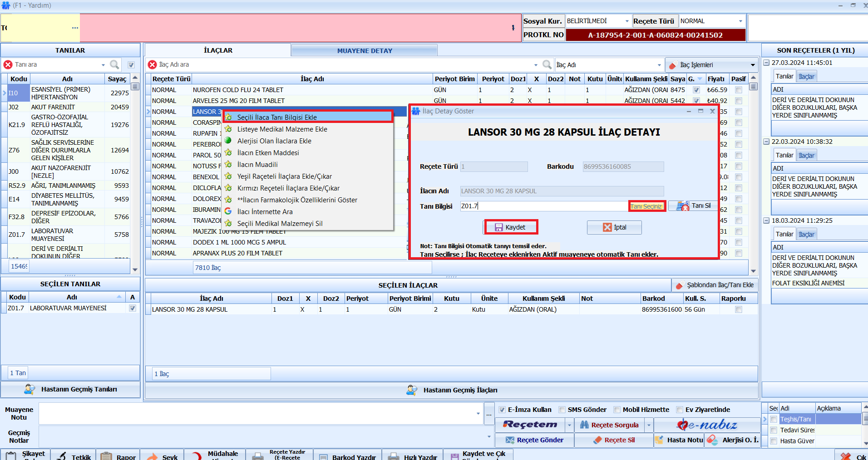Click the Reçete Gönder envelope icon
Viewport: 868px width, 460px height.
click(x=510, y=440)
